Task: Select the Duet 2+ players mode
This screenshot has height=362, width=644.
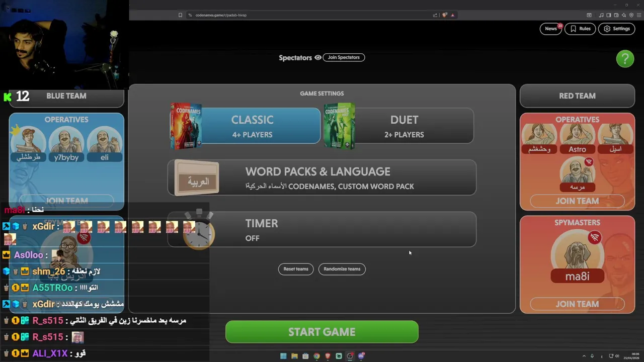Action: click(404, 126)
